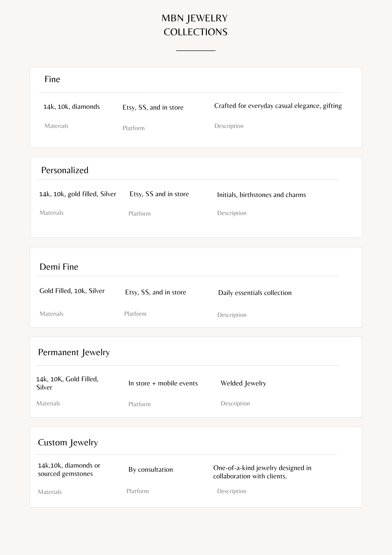Image resolution: width=392 pixels, height=555 pixels.
Task: Select the Permanent Jewelry heading
Action: [74, 352]
